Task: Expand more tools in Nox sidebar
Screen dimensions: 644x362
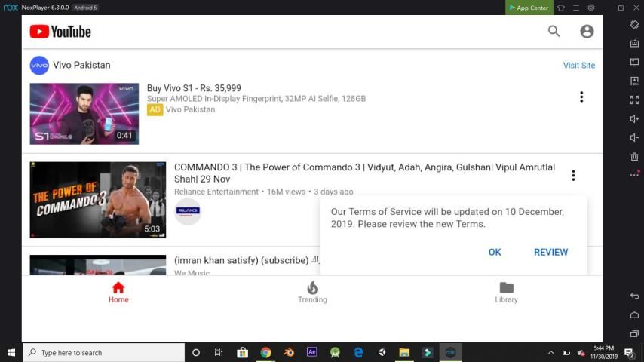Action: point(634,175)
